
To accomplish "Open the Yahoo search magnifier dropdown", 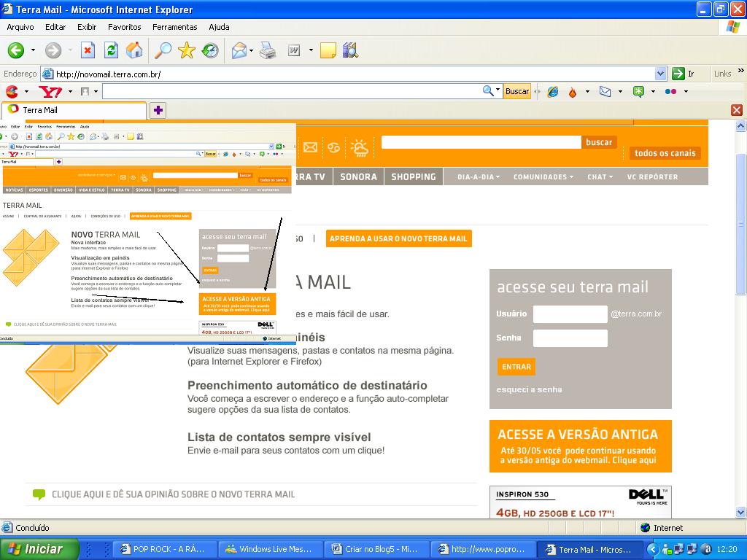I will [x=498, y=90].
